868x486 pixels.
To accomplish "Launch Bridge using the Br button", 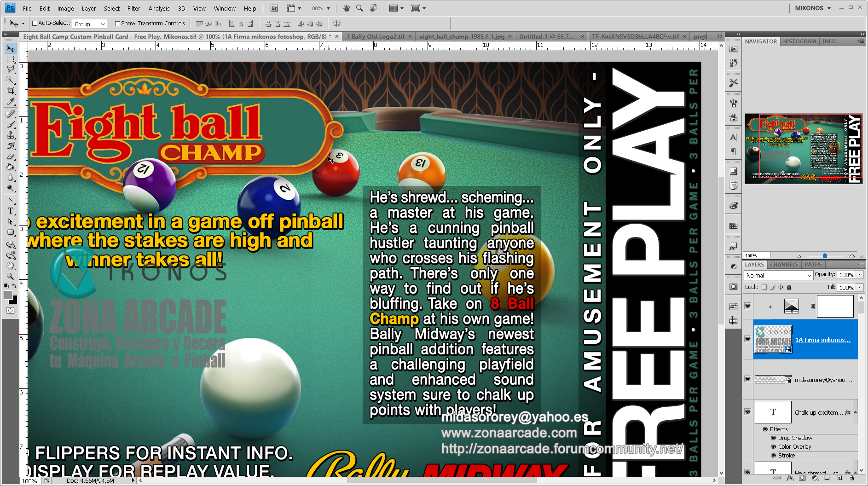I will pyautogui.click(x=273, y=8).
